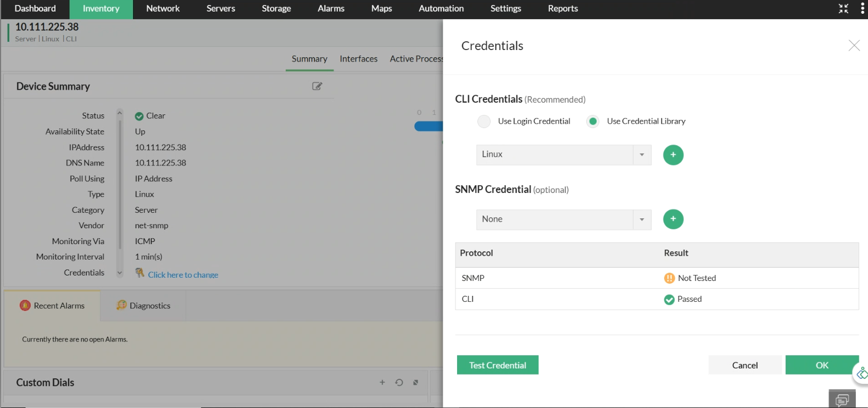The width and height of the screenshot is (868, 408).
Task: Open the Reports menu
Action: pyautogui.click(x=563, y=9)
